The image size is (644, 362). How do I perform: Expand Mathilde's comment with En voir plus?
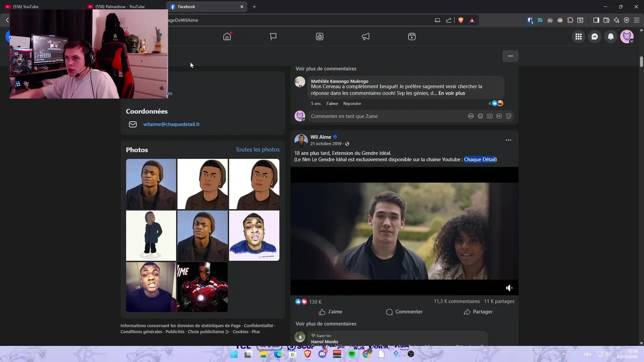tap(451, 93)
